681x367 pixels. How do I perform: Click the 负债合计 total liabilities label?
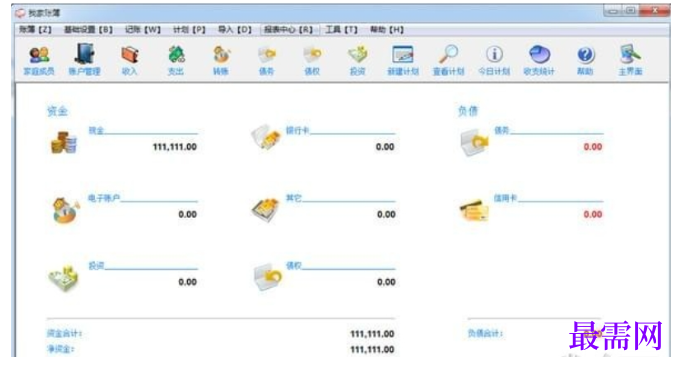(485, 334)
